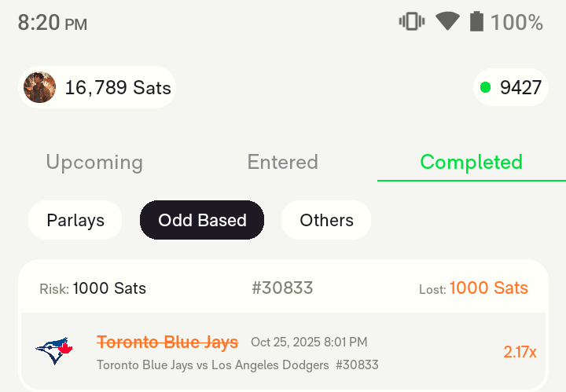The width and height of the screenshot is (566, 392).
Task: Tap the green online status dot
Action: tap(485, 87)
